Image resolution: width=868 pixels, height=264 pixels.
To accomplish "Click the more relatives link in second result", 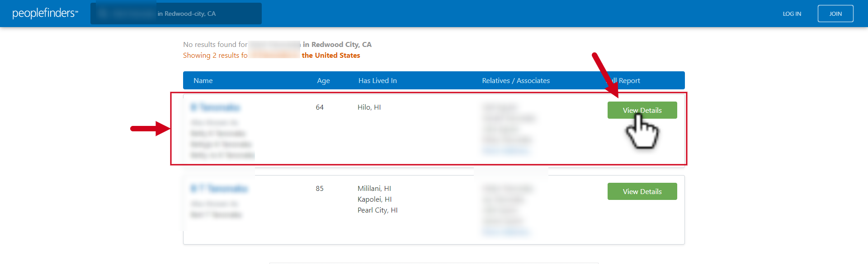I will click(505, 232).
